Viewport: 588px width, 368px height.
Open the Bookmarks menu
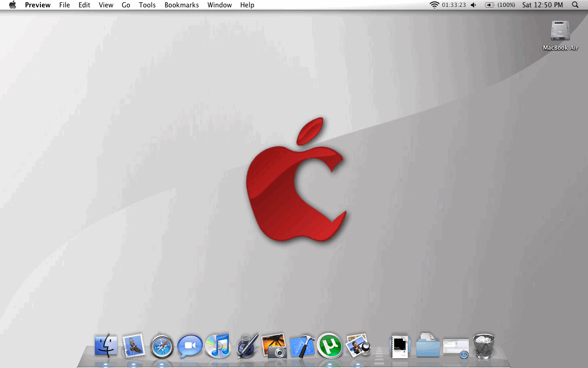coord(182,5)
